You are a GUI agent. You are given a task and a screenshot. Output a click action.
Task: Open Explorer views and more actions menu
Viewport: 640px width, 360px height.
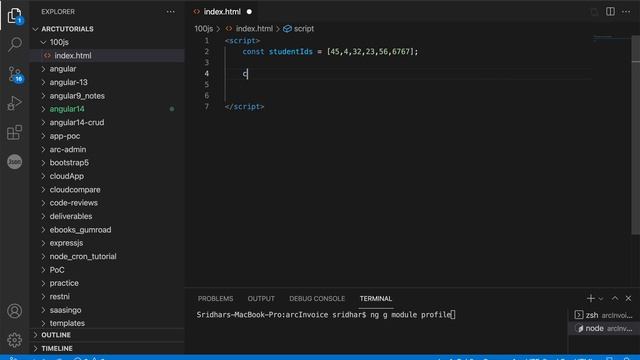pyautogui.click(x=170, y=12)
